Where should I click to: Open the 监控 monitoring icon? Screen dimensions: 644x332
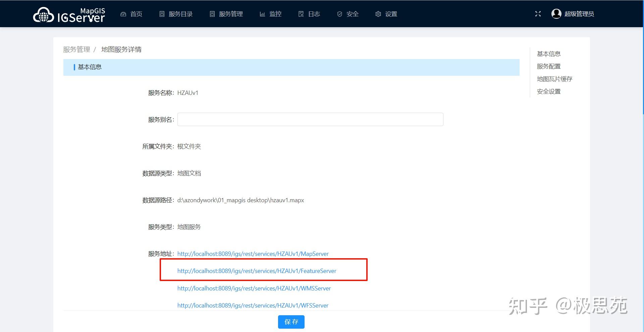(x=262, y=14)
